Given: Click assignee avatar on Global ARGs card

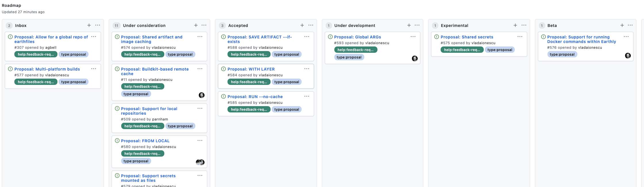Looking at the screenshot, I should (x=414, y=59).
